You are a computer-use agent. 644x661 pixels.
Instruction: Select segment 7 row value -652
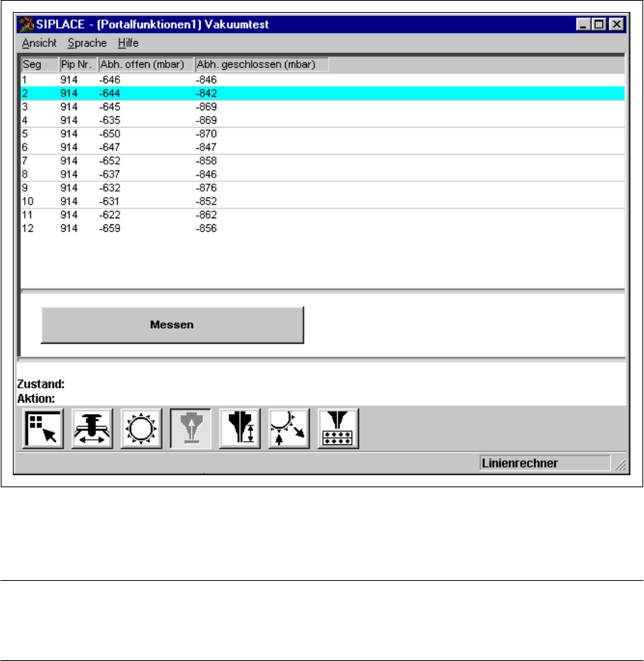pyautogui.click(x=323, y=161)
